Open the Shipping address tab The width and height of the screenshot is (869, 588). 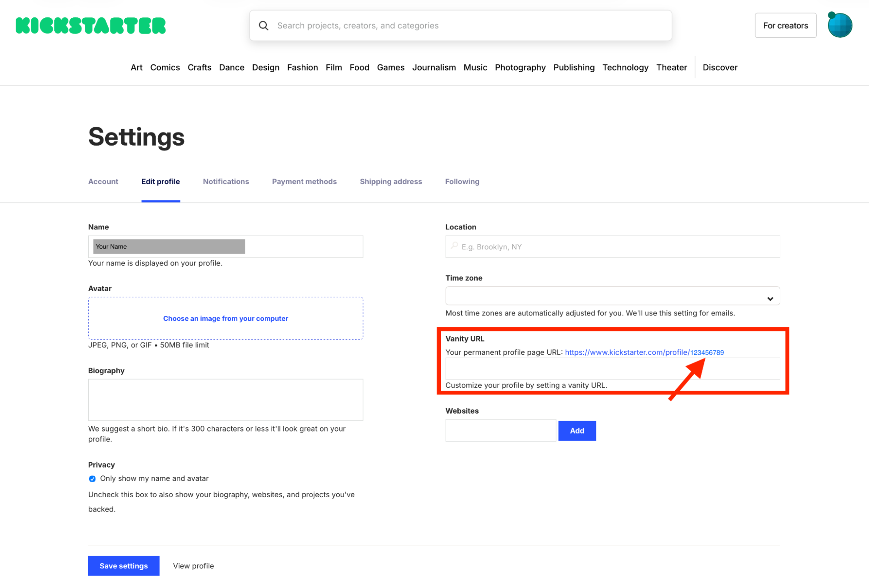[x=390, y=182]
